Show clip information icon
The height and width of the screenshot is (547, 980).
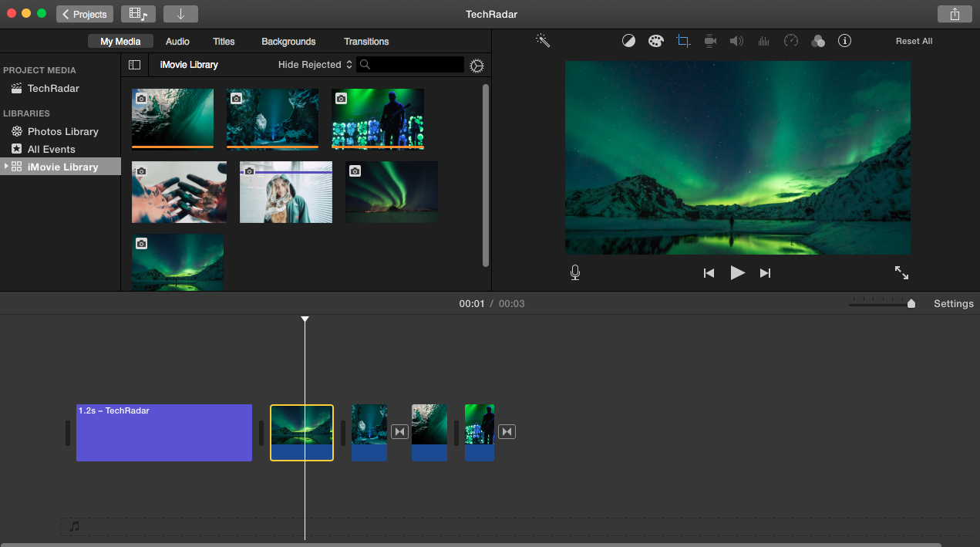[844, 41]
